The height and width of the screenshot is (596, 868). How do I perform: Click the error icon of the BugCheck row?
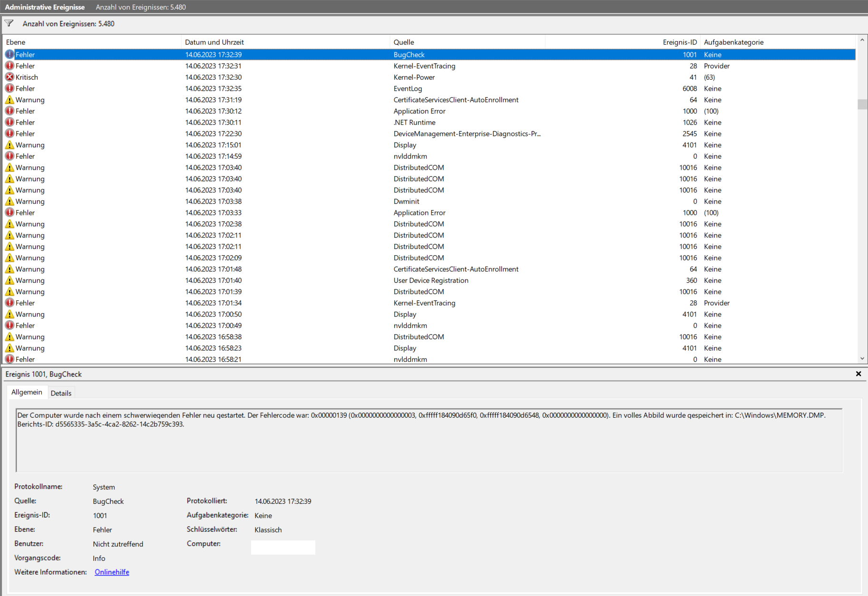[x=10, y=55]
